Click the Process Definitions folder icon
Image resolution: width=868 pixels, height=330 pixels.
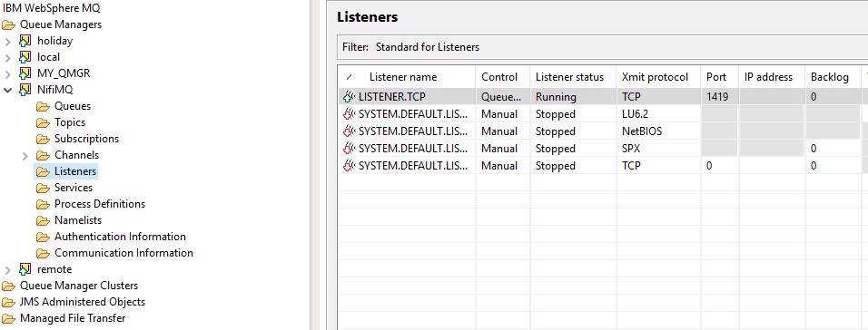[43, 204]
